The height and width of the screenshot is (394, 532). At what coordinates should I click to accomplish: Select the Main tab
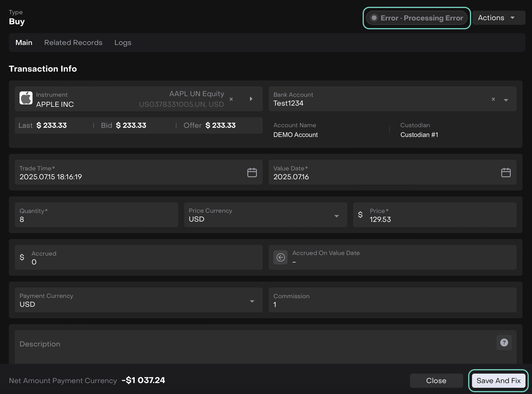24,43
